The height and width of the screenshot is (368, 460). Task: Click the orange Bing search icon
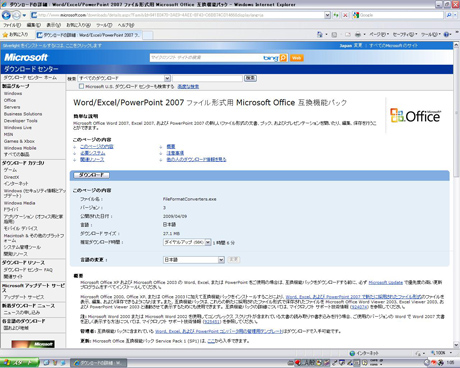click(x=283, y=58)
